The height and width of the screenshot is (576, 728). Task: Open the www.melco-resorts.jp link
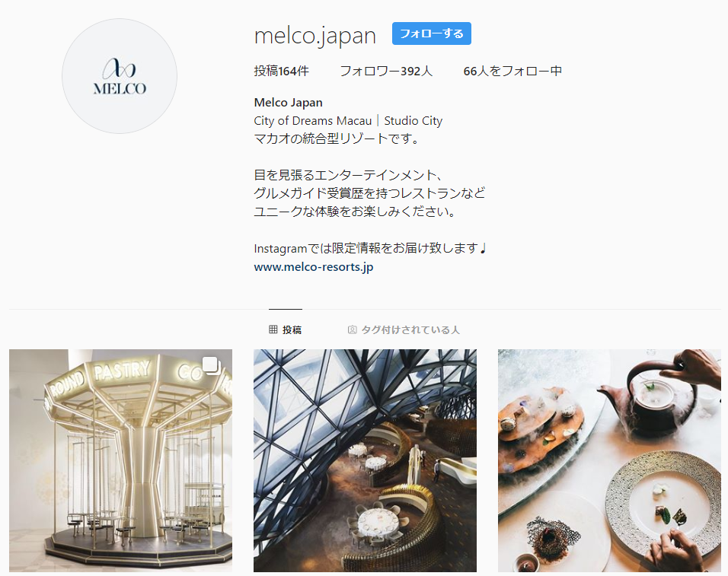click(x=314, y=267)
